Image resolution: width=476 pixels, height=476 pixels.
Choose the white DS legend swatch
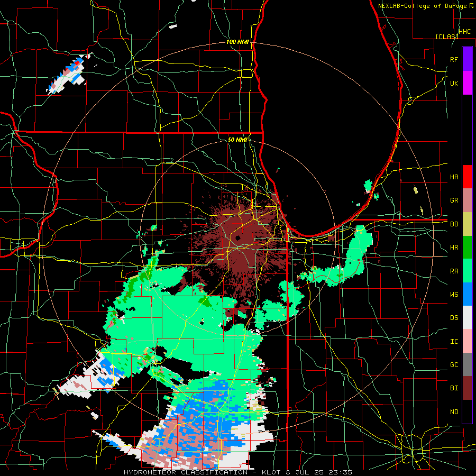tap(467, 317)
